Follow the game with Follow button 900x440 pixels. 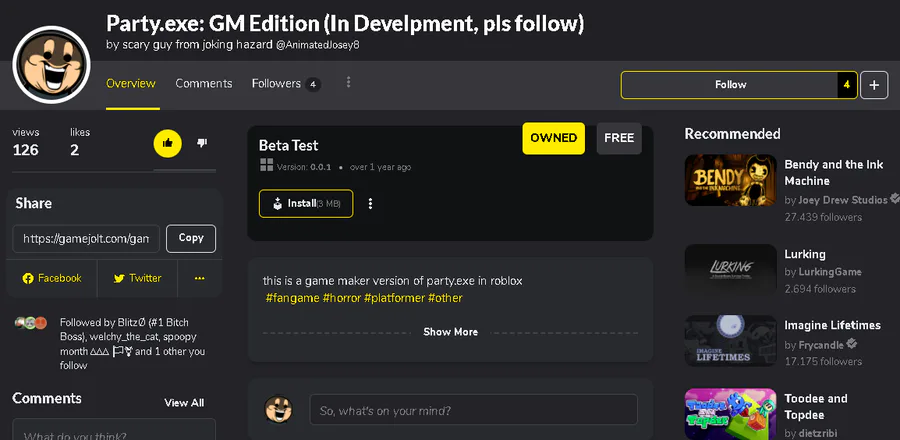[x=730, y=85]
